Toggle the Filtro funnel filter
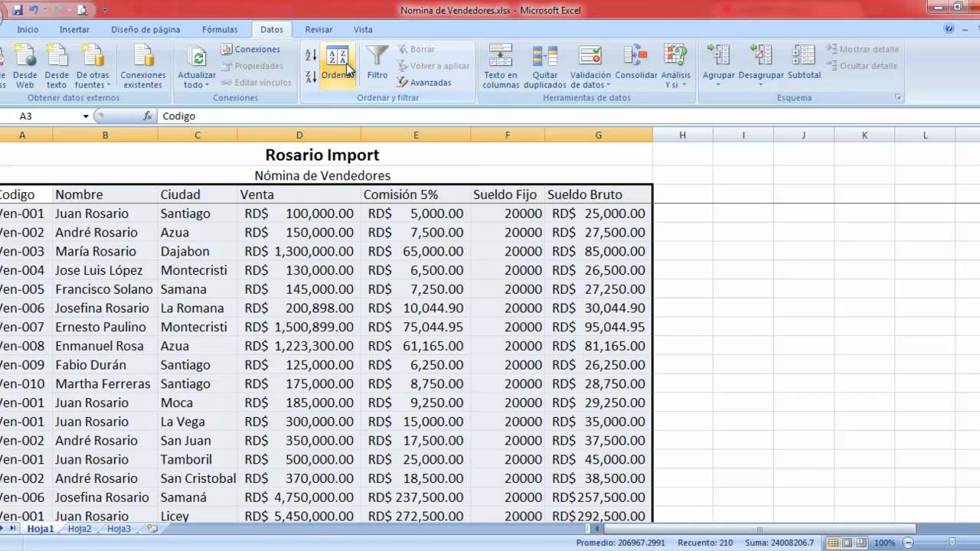This screenshot has height=551, width=980. tap(377, 63)
